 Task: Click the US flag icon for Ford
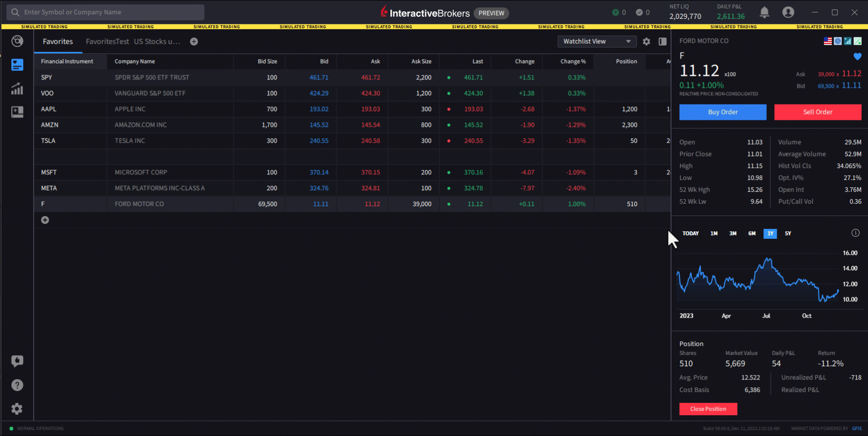828,41
